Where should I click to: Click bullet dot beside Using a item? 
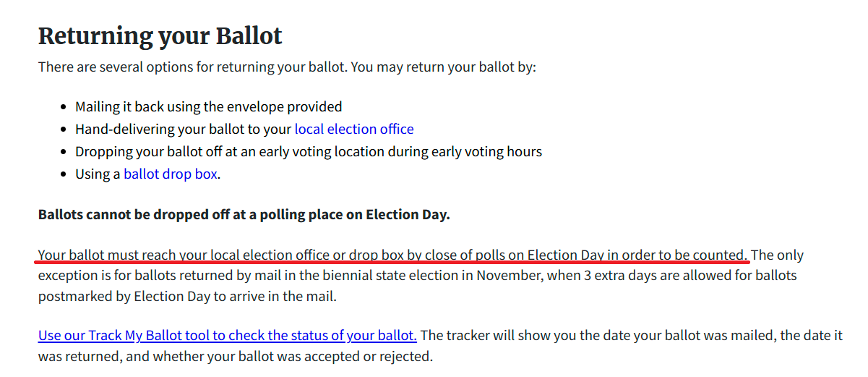64,174
